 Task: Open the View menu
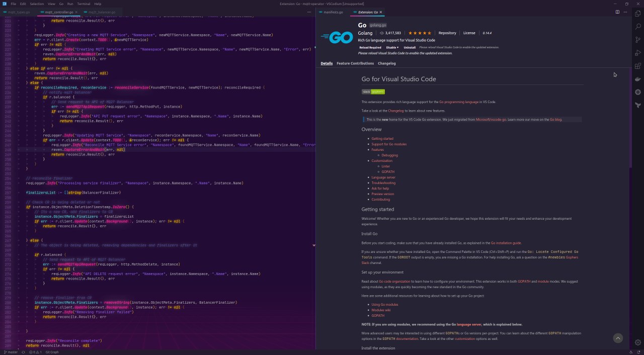point(51,4)
